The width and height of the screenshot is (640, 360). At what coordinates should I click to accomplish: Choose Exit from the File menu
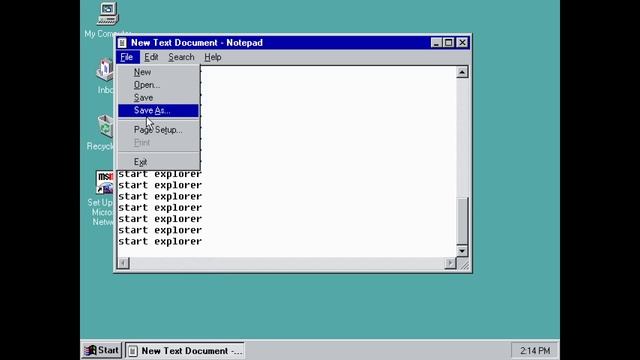(158, 162)
